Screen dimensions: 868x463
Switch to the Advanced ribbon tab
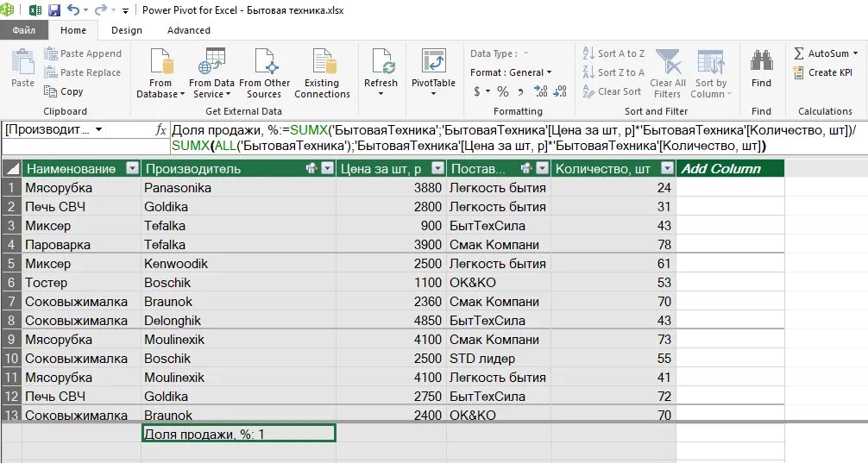189,30
